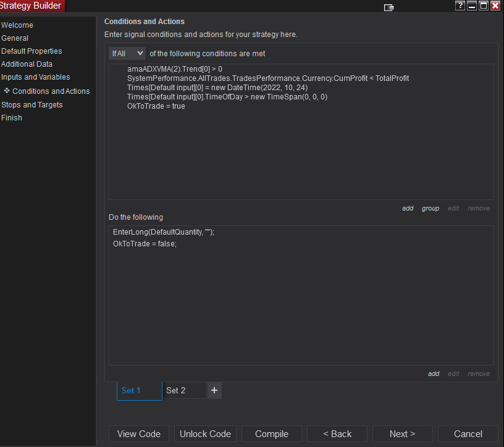The width and height of the screenshot is (504, 447).
Task: Click the help question mark icon
Action: pos(460,6)
